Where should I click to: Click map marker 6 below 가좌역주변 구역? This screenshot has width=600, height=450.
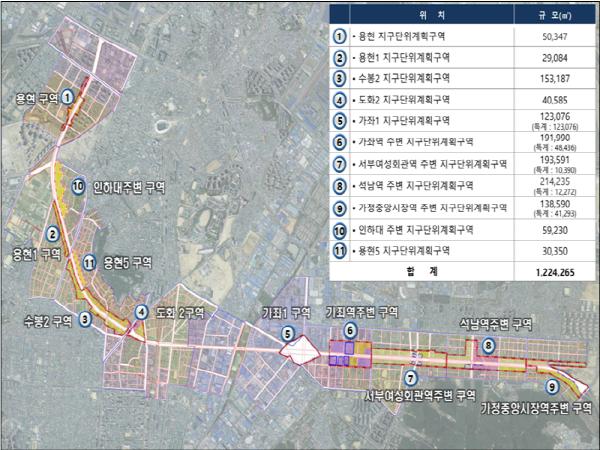(x=350, y=331)
